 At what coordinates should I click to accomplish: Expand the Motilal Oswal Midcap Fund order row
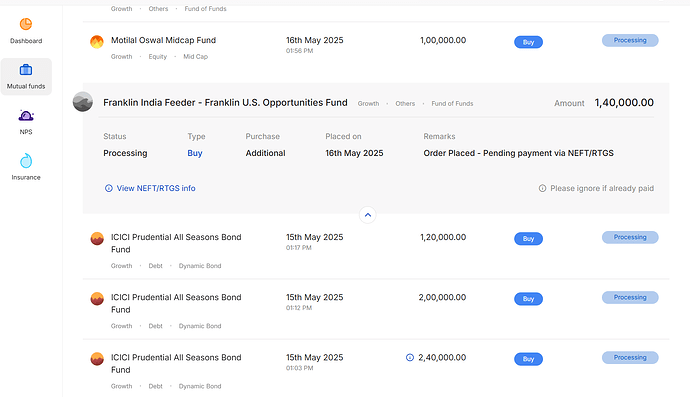click(x=376, y=48)
